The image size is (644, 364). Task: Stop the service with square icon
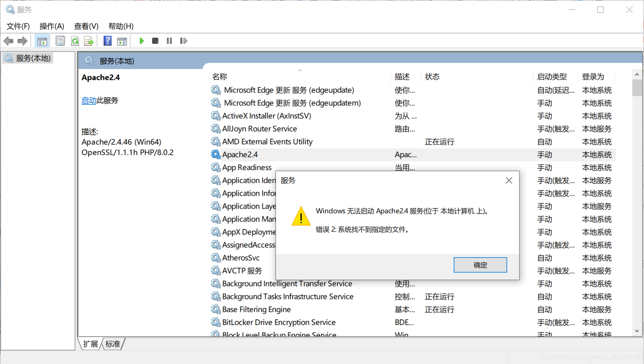155,41
